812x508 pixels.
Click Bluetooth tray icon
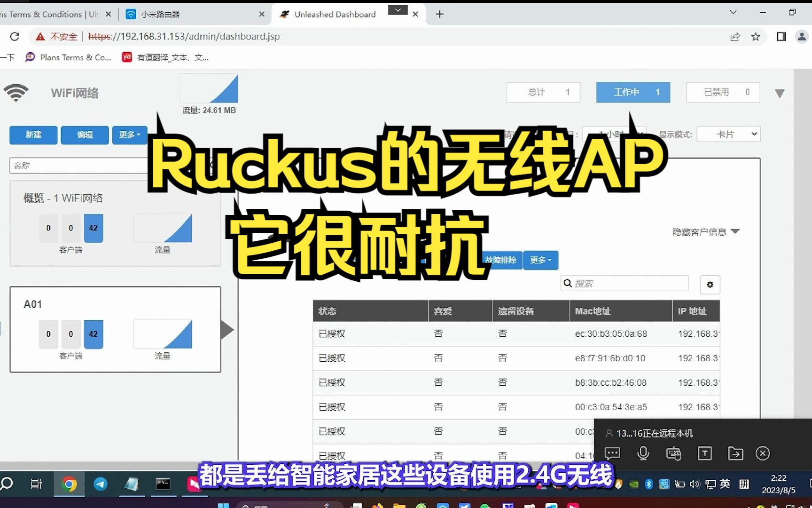pos(649,484)
